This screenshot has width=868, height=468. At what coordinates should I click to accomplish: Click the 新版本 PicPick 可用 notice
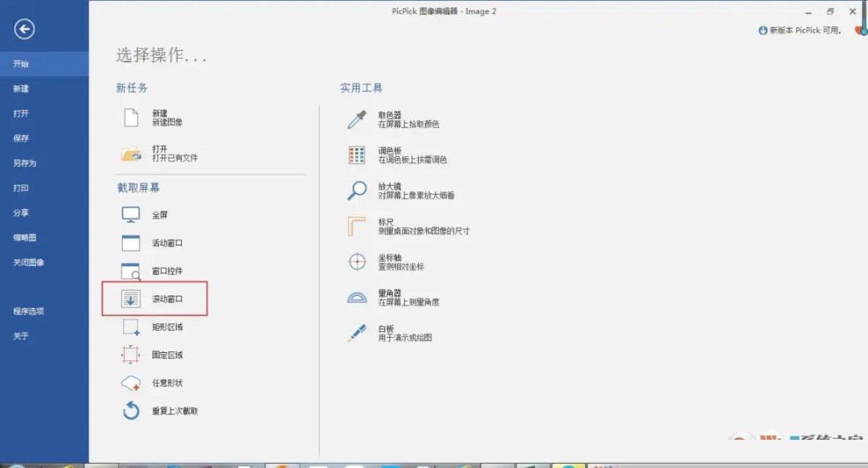[x=805, y=31]
